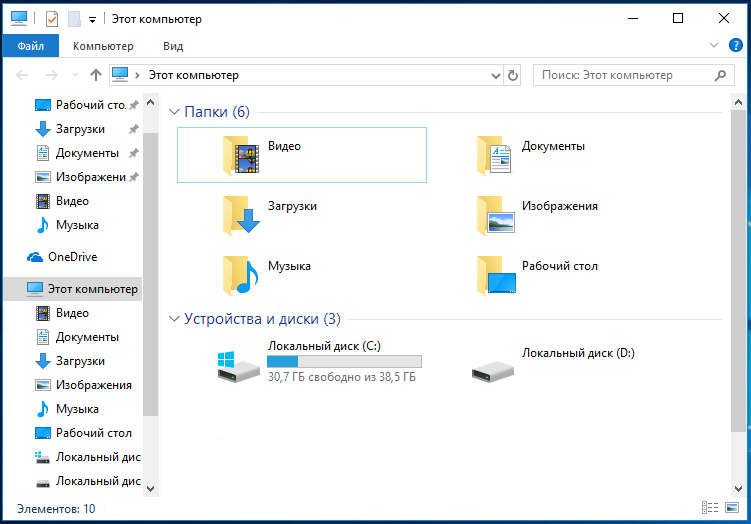Screen dimensions: 751x524
Task: Click the chevron before Этот компьютер in address bar
Action: [137, 75]
